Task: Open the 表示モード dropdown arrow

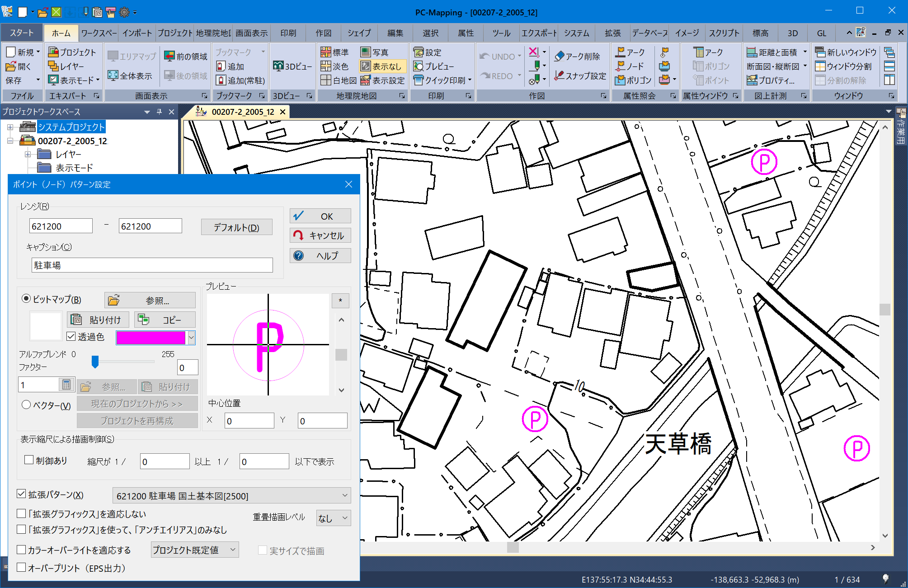Action: pos(98,80)
